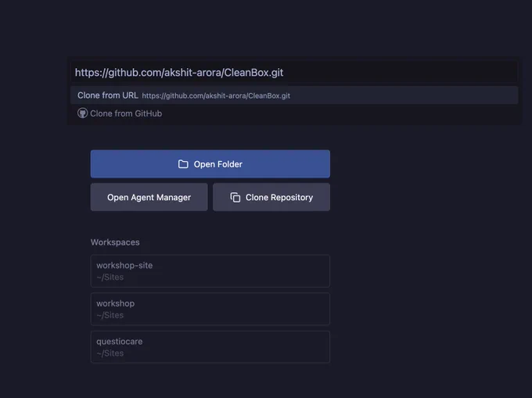Click the ~/Sites path under workshop-site
Screen dimensions: 532x398
[110, 278]
